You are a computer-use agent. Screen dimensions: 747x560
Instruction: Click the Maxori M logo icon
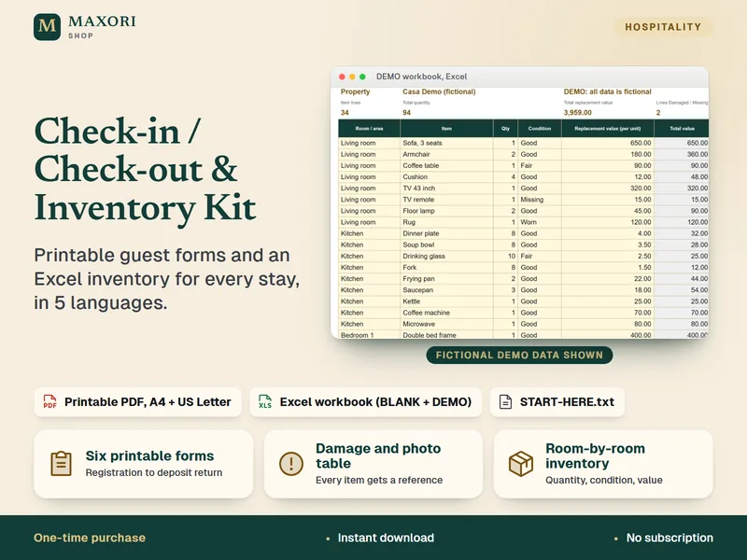coord(48,27)
